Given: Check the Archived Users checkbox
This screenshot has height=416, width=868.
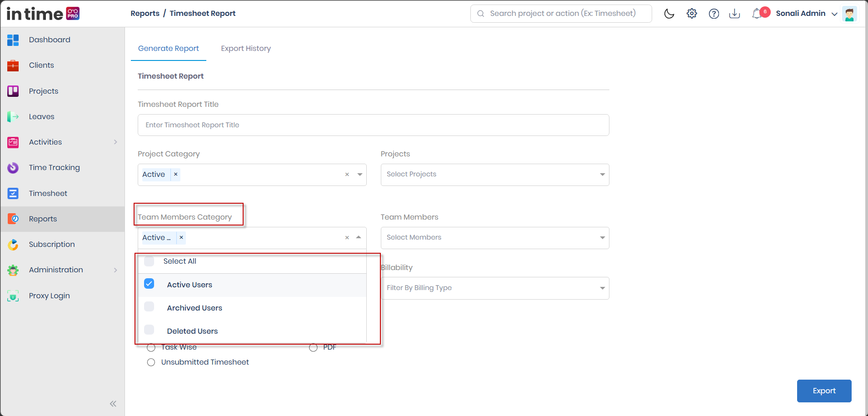Looking at the screenshot, I should coord(149,306).
